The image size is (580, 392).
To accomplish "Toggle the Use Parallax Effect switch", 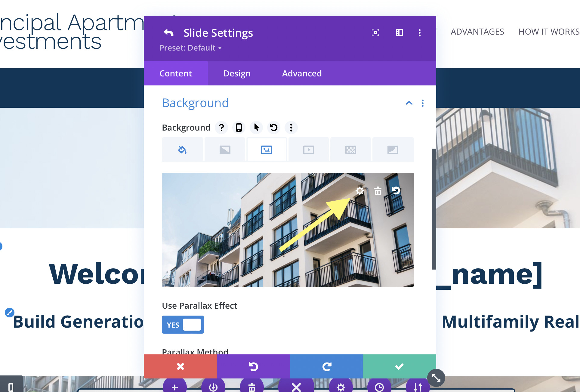I will point(183,325).
